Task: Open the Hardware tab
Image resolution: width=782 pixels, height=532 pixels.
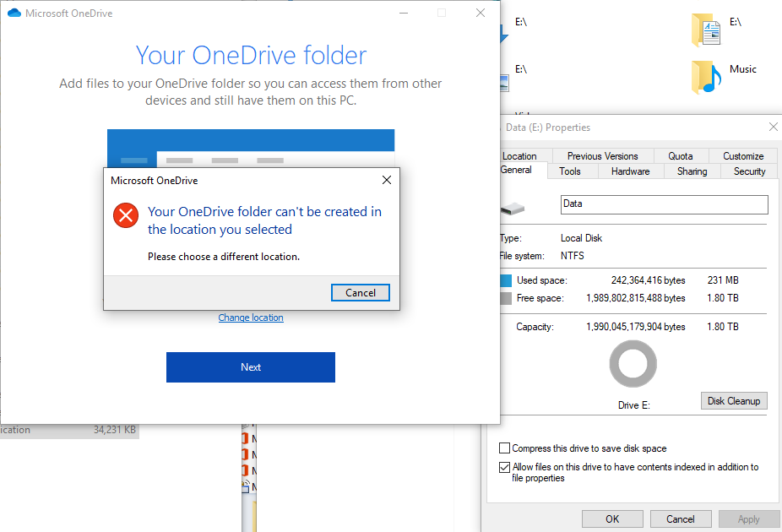Action: pos(630,171)
